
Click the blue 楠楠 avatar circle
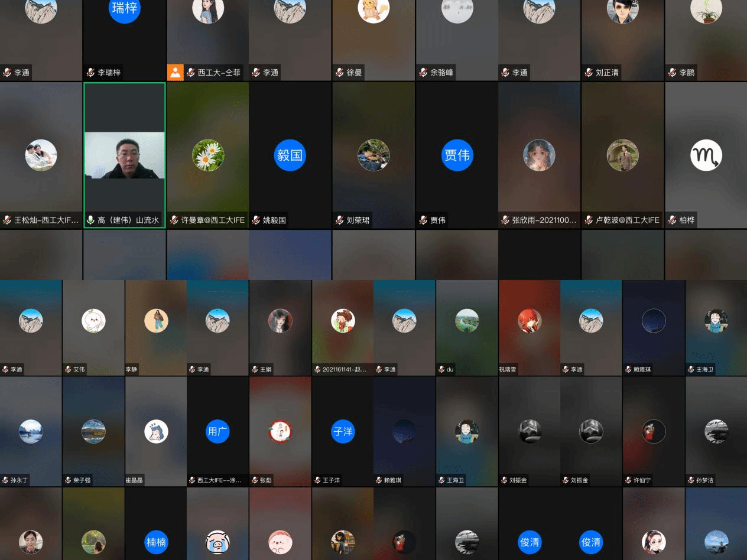[x=156, y=542]
